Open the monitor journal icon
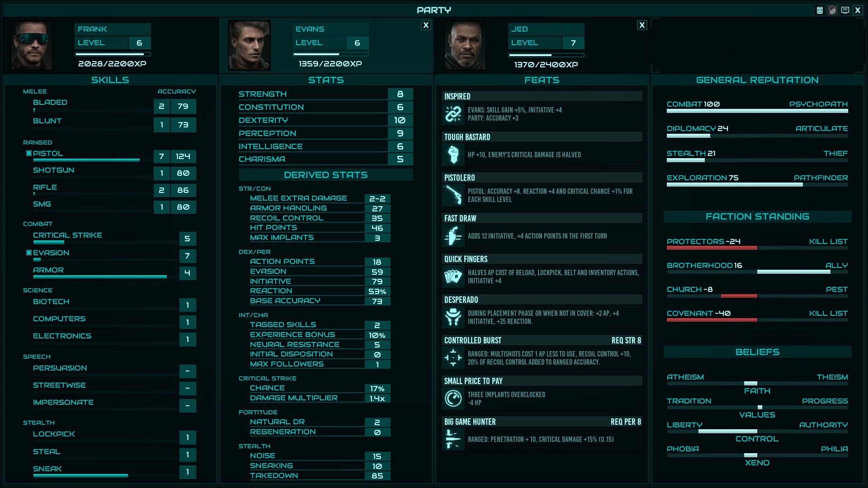Screen dimensions: 868x488 coord(845,10)
